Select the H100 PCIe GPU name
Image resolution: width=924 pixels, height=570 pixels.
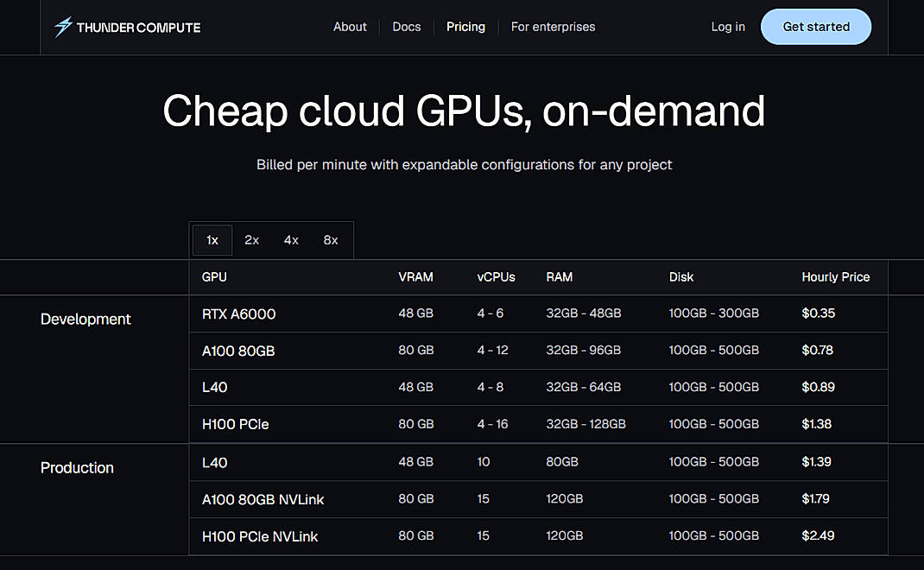pyautogui.click(x=235, y=424)
